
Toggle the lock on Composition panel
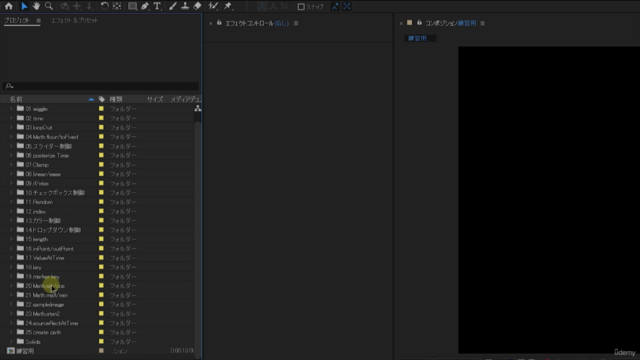click(419, 23)
